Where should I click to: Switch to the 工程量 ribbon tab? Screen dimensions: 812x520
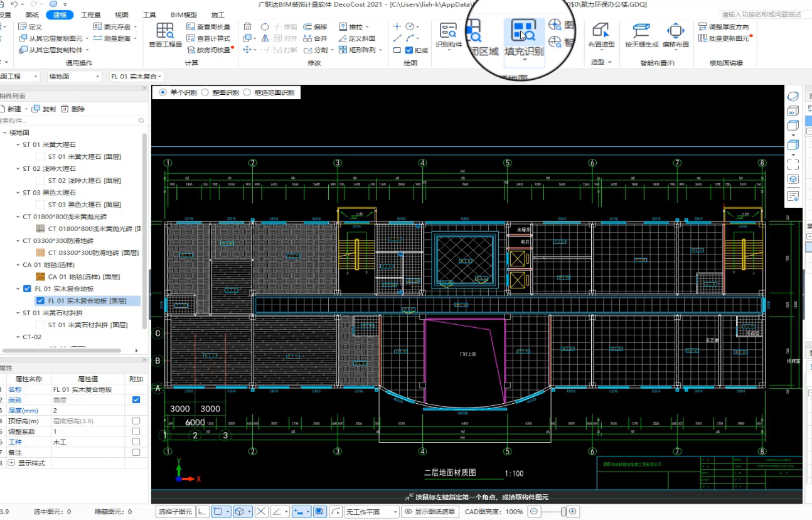click(91, 14)
